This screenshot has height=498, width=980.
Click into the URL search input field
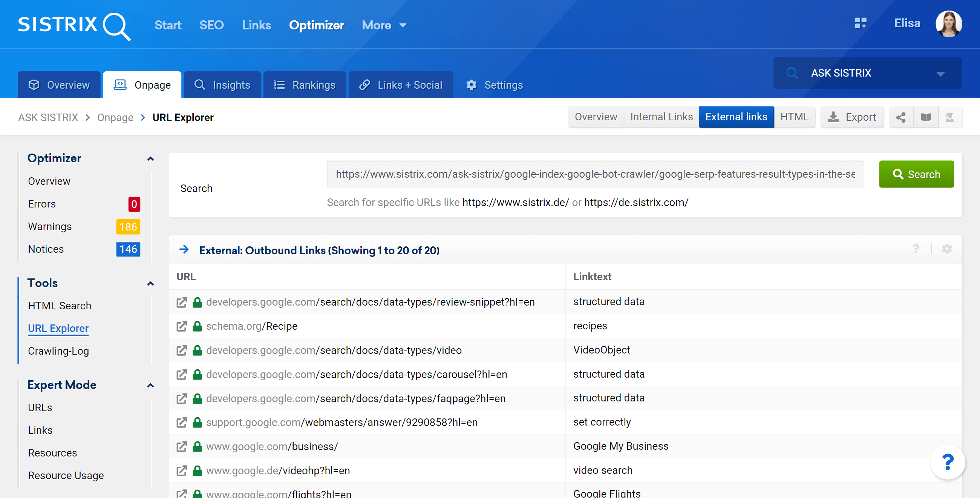pyautogui.click(x=595, y=174)
